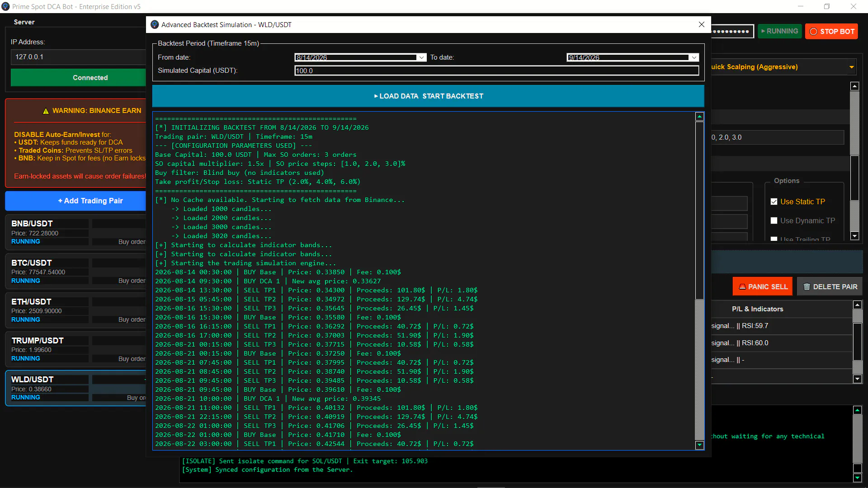The width and height of the screenshot is (868, 488).
Task: Click the log scroll-down arrow in backtest output
Action: pos(699,445)
